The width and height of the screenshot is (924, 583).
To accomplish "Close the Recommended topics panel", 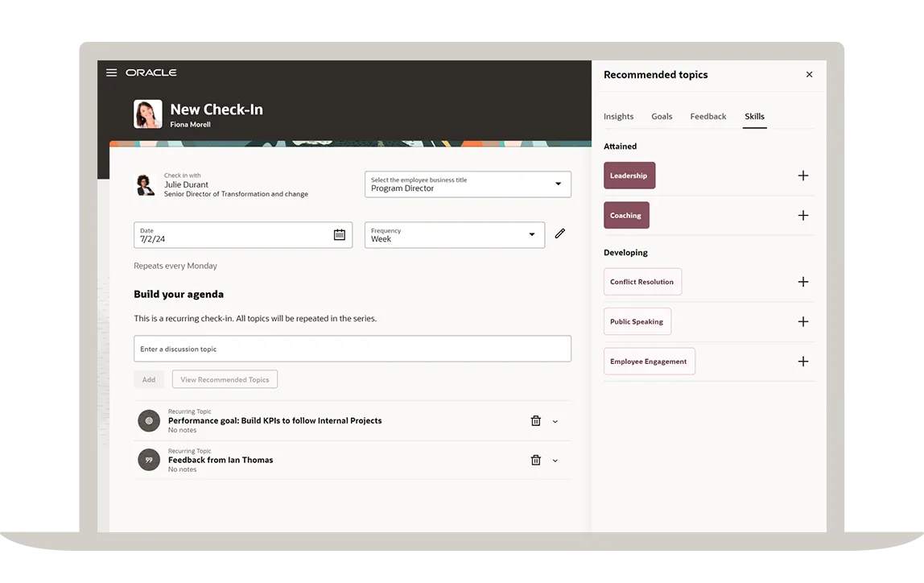I will (x=809, y=74).
